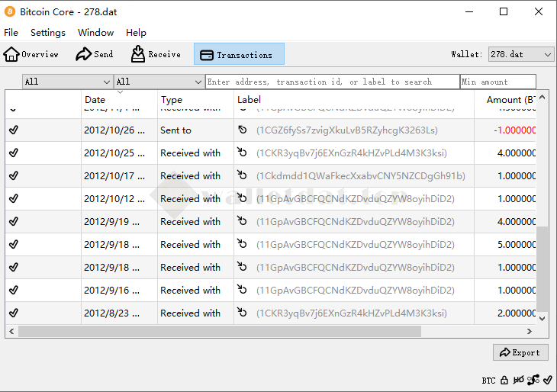The image size is (557, 392).
Task: Click the Sent to transaction icon
Action: (243, 130)
